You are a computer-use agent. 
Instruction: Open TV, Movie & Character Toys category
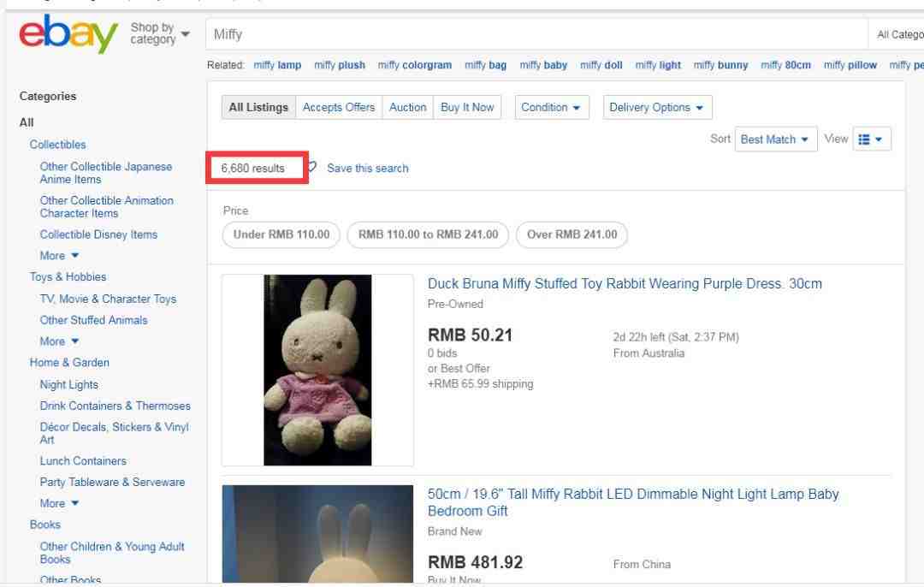108,299
